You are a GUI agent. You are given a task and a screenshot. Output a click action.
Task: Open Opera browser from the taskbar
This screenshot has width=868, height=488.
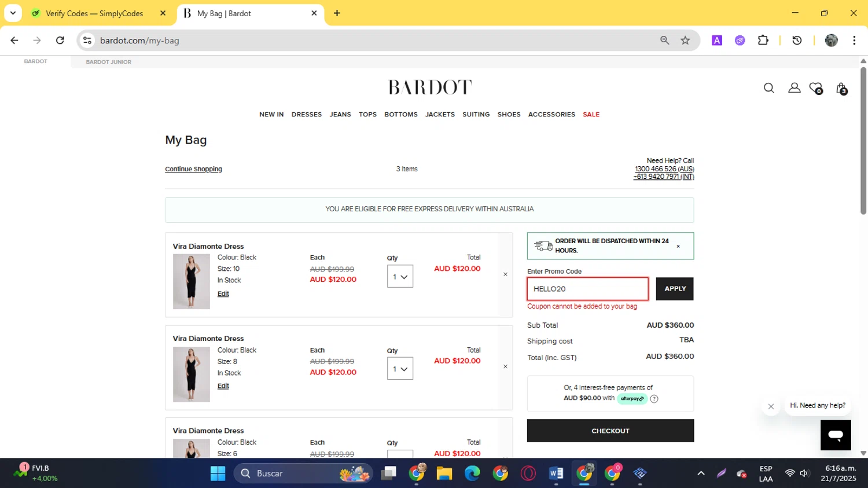[x=528, y=474]
